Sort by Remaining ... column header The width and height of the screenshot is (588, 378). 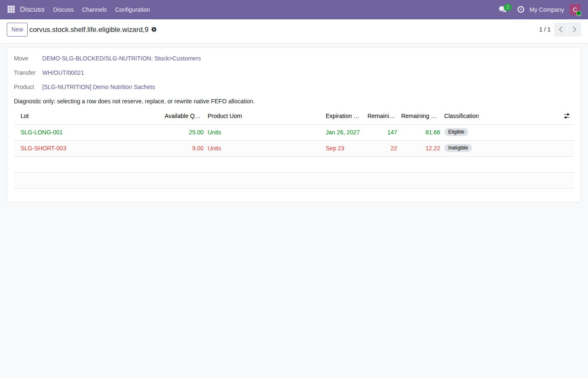click(419, 116)
